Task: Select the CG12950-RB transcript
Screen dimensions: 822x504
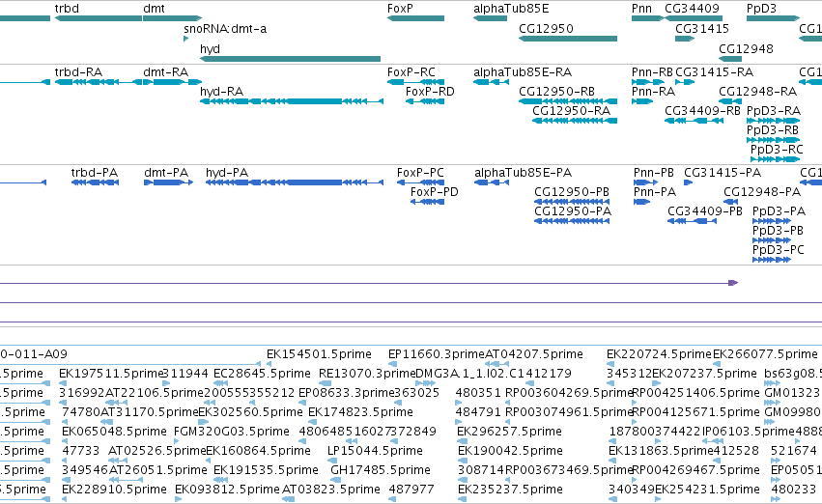Action: tap(568, 101)
